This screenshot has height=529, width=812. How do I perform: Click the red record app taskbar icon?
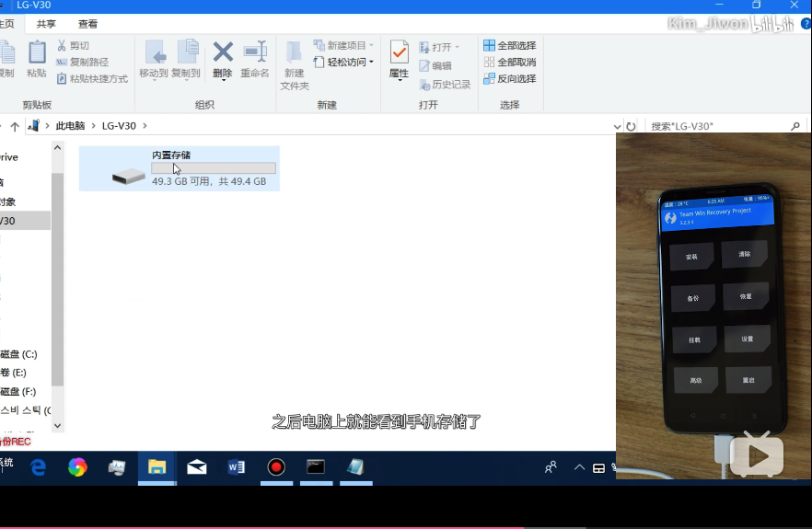[x=276, y=467]
